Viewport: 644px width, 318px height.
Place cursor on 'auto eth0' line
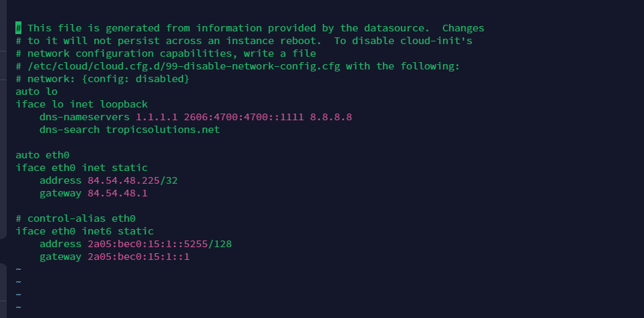(x=43, y=155)
